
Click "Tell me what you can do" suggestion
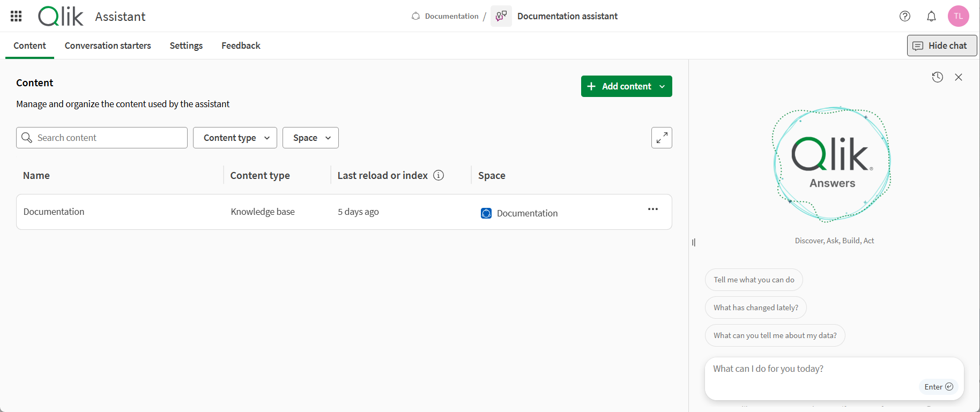click(754, 280)
